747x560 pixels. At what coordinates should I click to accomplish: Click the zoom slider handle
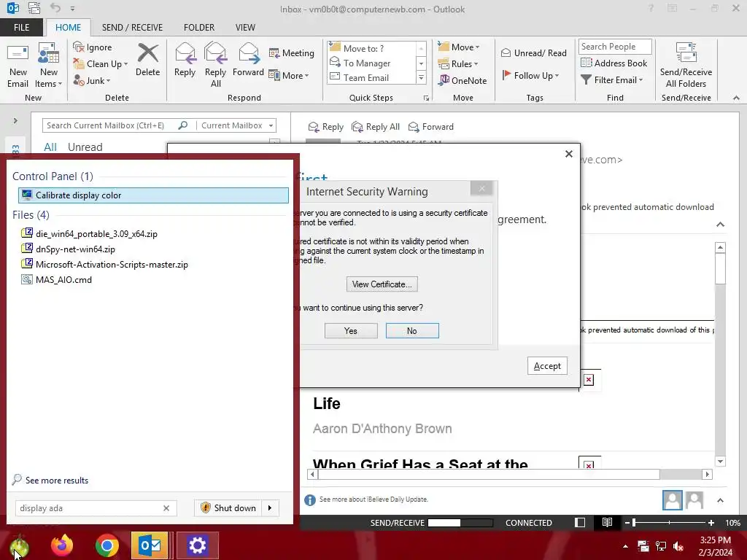pyautogui.click(x=634, y=522)
